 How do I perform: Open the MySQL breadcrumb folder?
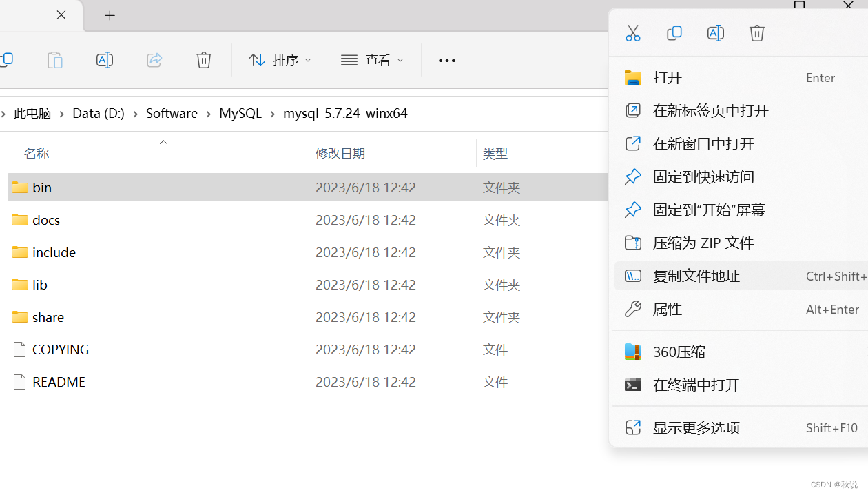click(x=240, y=113)
